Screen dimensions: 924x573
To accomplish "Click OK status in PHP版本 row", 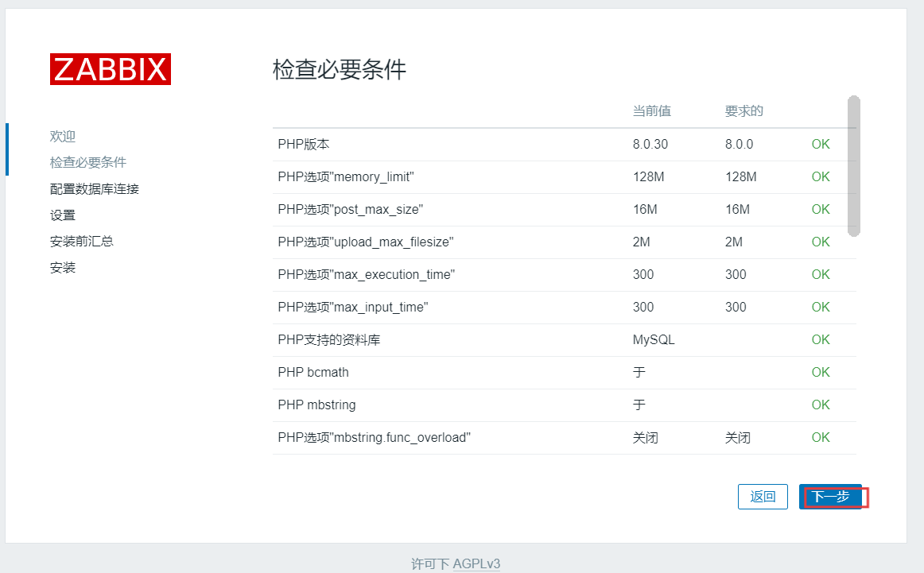I will (x=821, y=145).
